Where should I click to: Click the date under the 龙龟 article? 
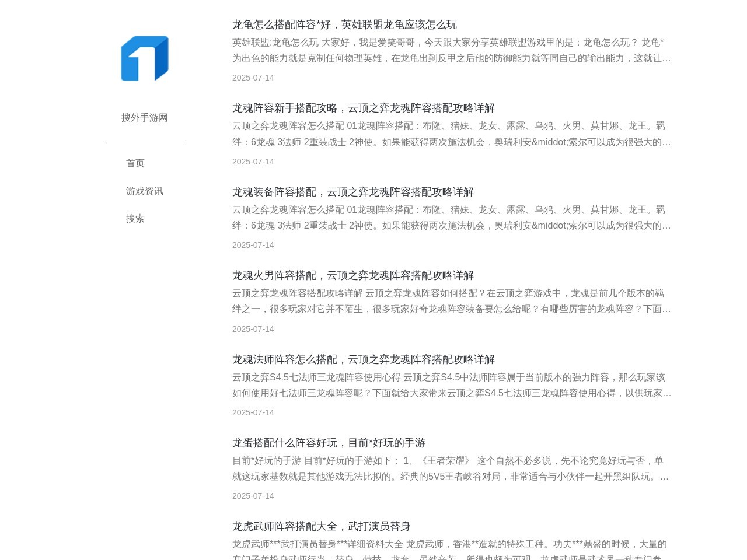253,78
